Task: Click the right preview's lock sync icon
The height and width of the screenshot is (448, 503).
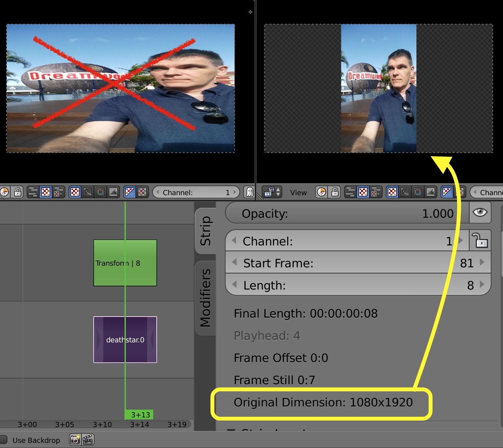Action: pyautogui.click(x=335, y=192)
